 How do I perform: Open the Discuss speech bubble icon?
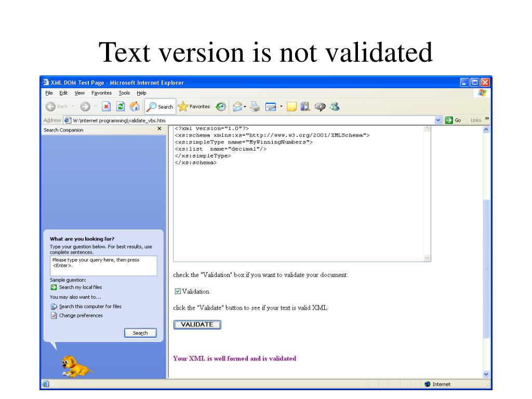coord(320,107)
